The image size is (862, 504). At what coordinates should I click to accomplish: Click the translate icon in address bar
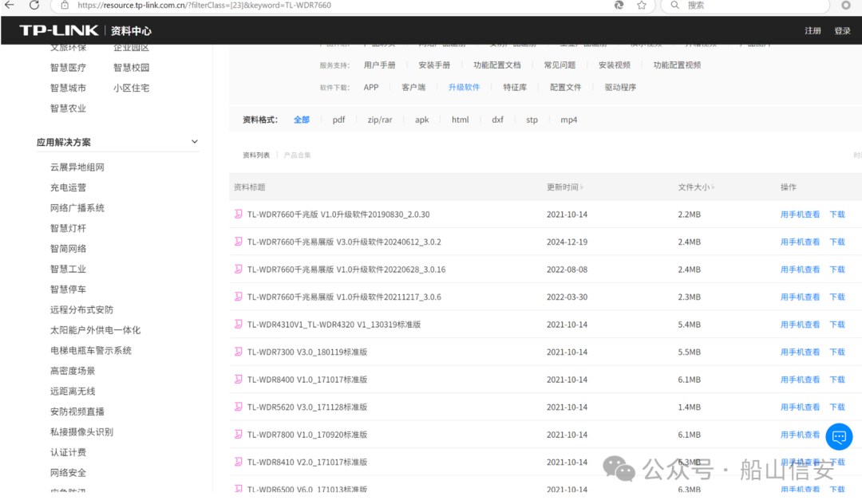pos(619,5)
